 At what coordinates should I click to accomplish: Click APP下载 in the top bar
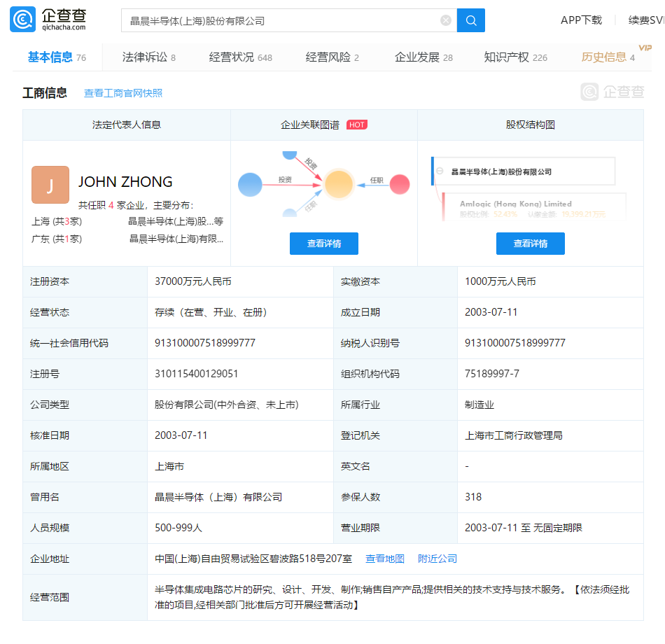click(581, 20)
